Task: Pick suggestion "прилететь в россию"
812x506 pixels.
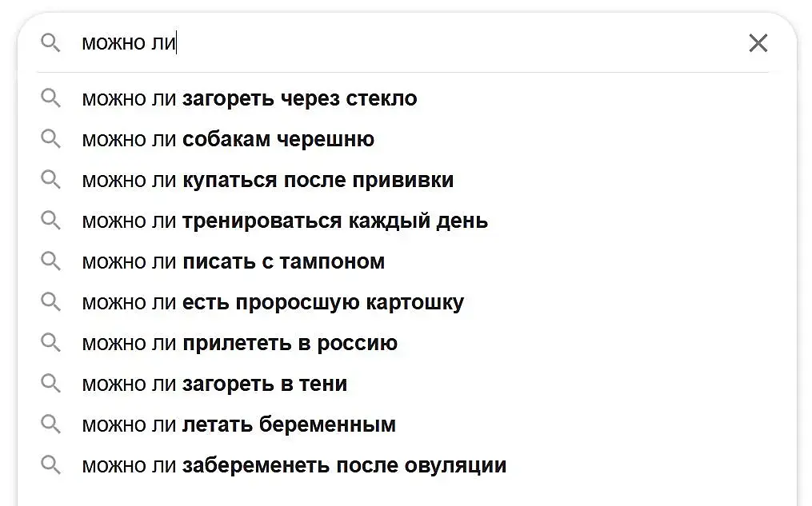Action: point(240,344)
